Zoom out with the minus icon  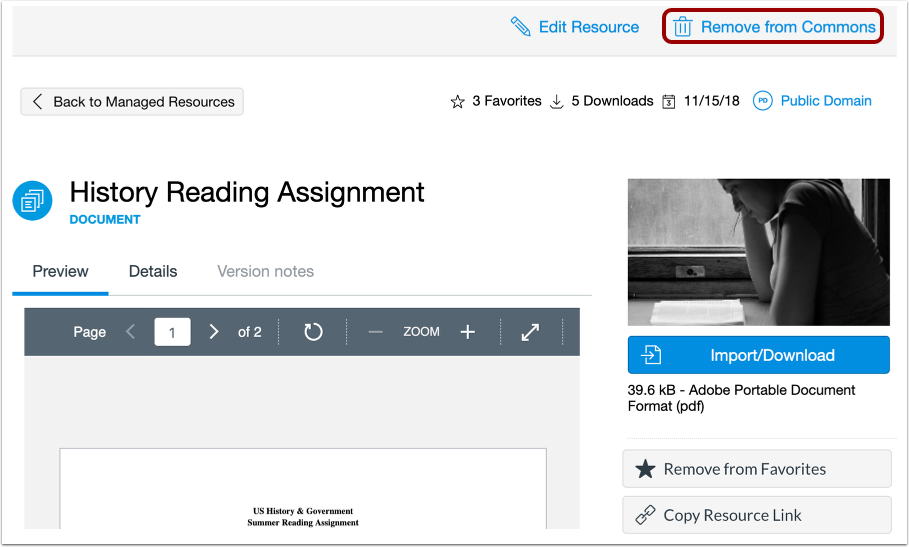click(x=376, y=332)
